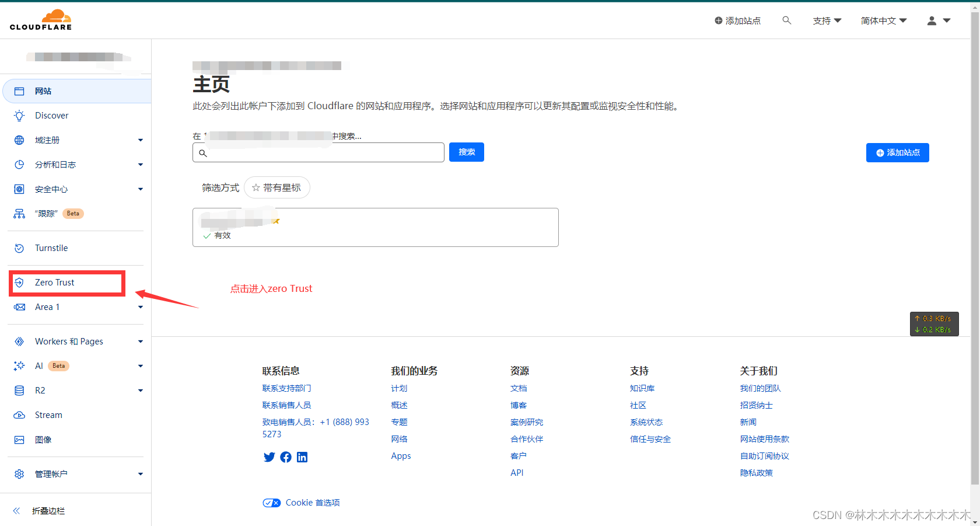
Task: Expand the 安全中心 menu arrow
Action: click(x=141, y=189)
